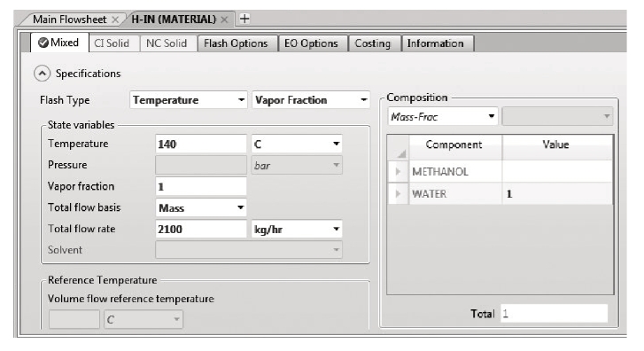Open the Temperature flash type dropdown
The height and width of the screenshot is (351, 644).
tap(189, 100)
